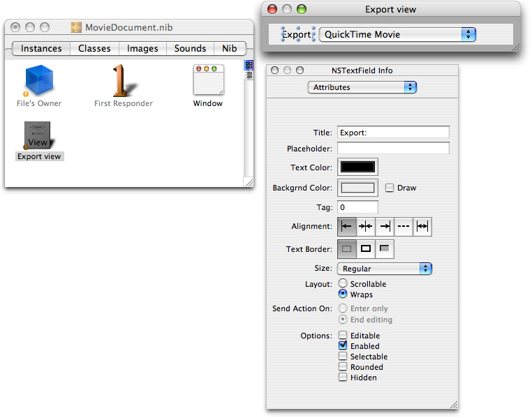Screen dimensions: 532x418
Task: Click the Title field containing Export:
Action: pos(393,132)
